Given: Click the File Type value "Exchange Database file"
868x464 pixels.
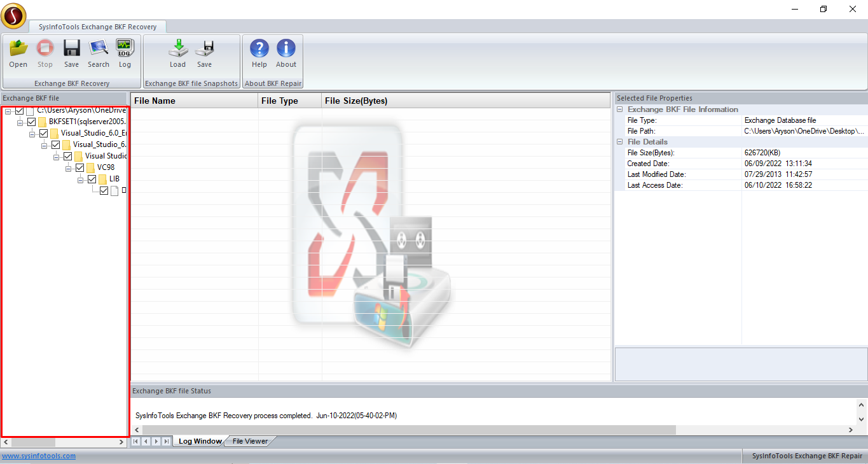Looking at the screenshot, I should click(780, 120).
